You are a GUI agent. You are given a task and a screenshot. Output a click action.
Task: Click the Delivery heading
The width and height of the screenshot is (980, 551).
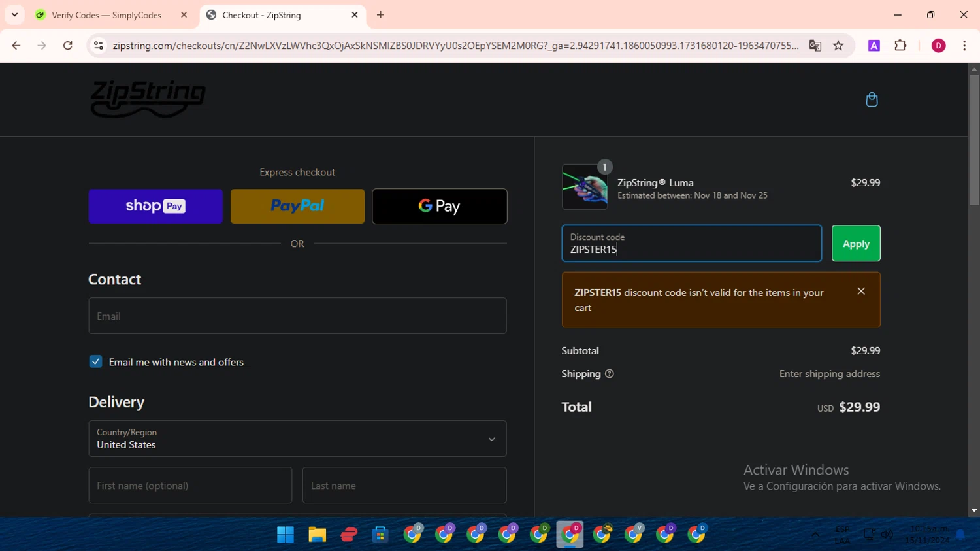coord(116,402)
